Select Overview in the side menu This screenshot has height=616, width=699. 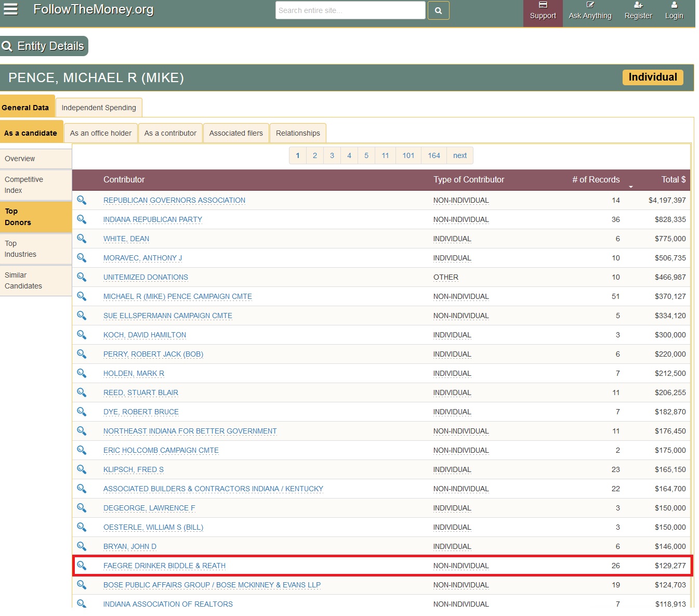(x=36, y=159)
